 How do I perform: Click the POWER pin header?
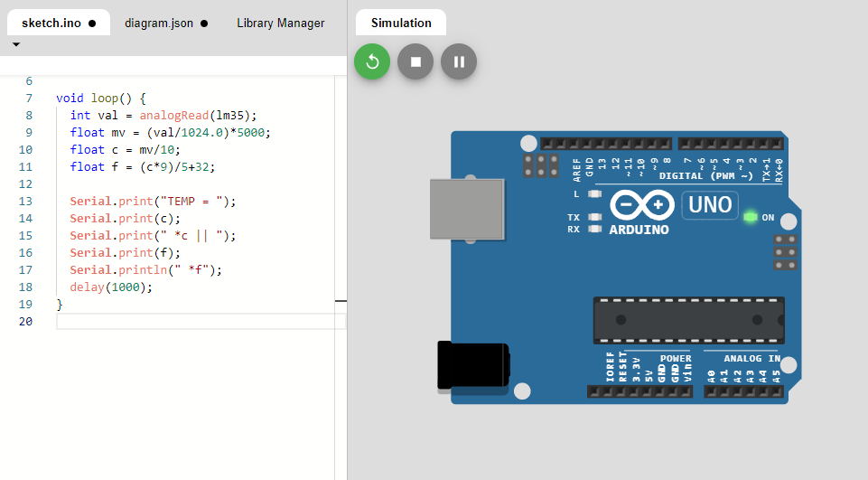[639, 392]
